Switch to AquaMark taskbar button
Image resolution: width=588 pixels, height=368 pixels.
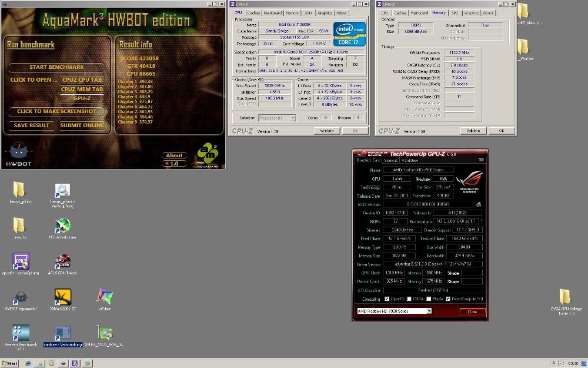[64, 363]
